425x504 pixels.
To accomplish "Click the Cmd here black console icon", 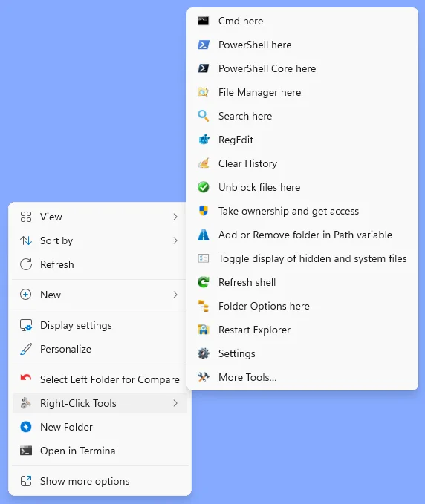I will click(x=203, y=21).
